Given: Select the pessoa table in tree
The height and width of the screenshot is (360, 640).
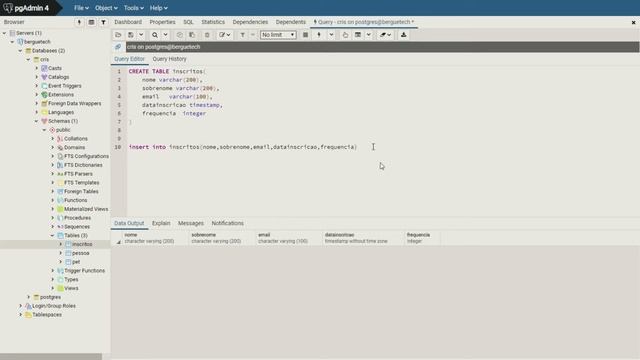Looking at the screenshot, I should [x=80, y=253].
